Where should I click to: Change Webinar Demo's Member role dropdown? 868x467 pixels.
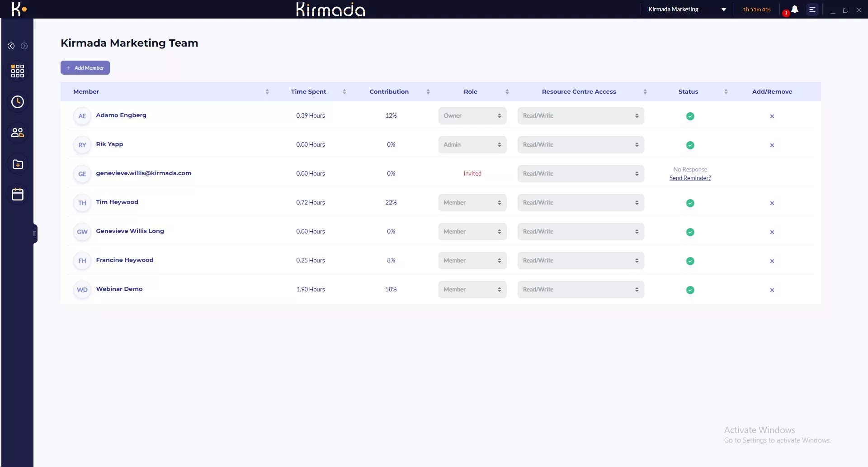472,290
